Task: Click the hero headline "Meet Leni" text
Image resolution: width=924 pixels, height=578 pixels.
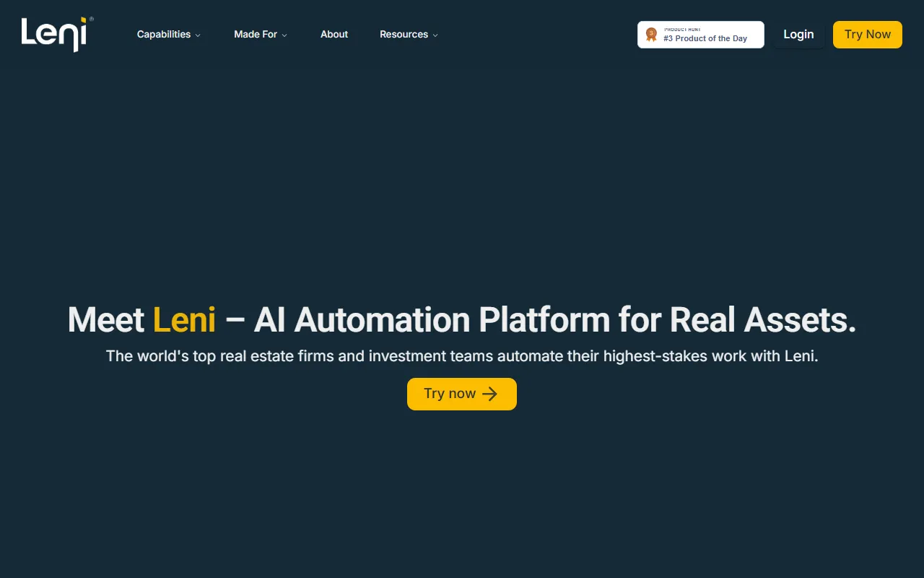Action: tap(141, 319)
